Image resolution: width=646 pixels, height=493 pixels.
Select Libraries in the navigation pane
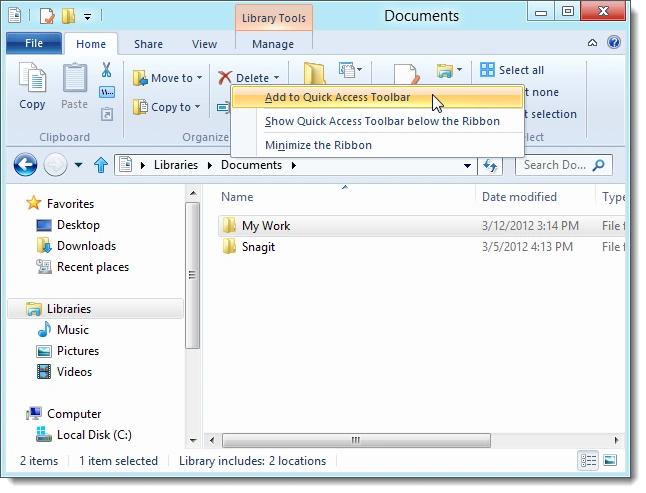(x=95, y=308)
